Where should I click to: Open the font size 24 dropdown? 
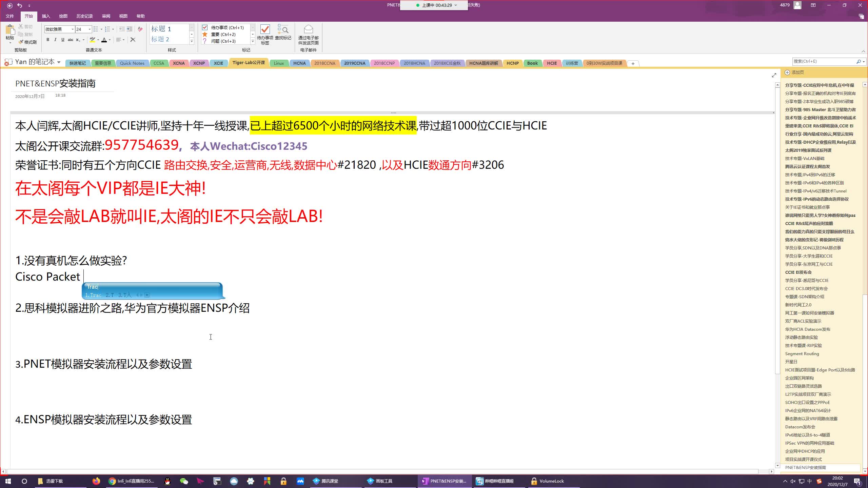pos(90,29)
